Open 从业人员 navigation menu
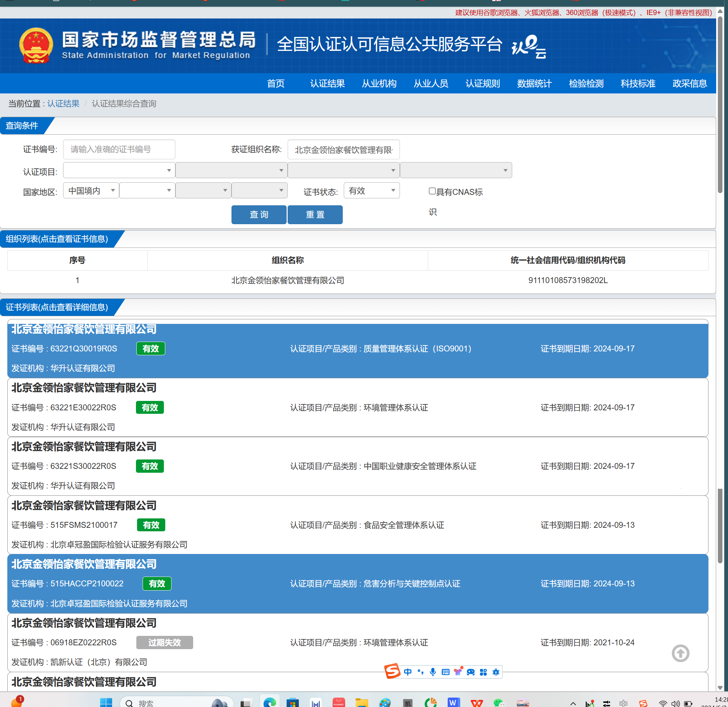Image resolution: width=728 pixels, height=707 pixels. click(x=431, y=84)
